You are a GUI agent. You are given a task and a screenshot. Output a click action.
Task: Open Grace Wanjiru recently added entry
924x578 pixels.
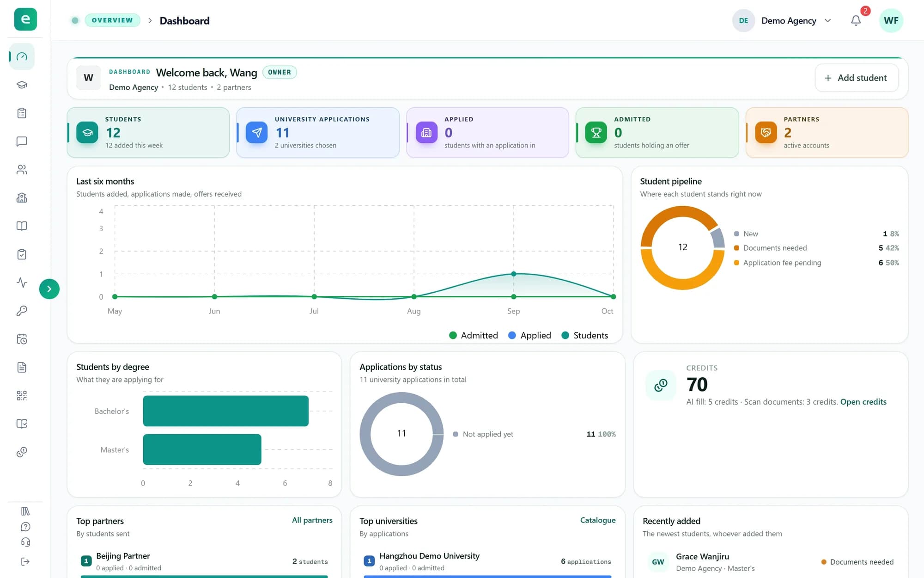pyautogui.click(x=771, y=562)
